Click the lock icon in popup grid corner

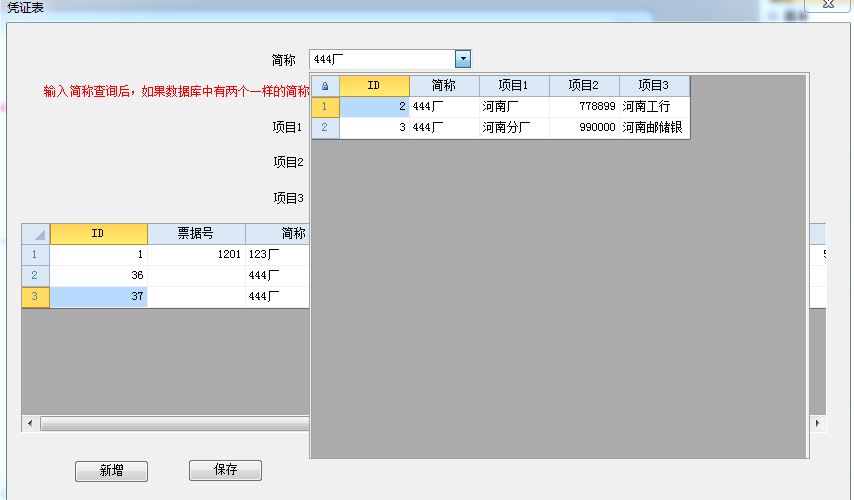pos(325,86)
